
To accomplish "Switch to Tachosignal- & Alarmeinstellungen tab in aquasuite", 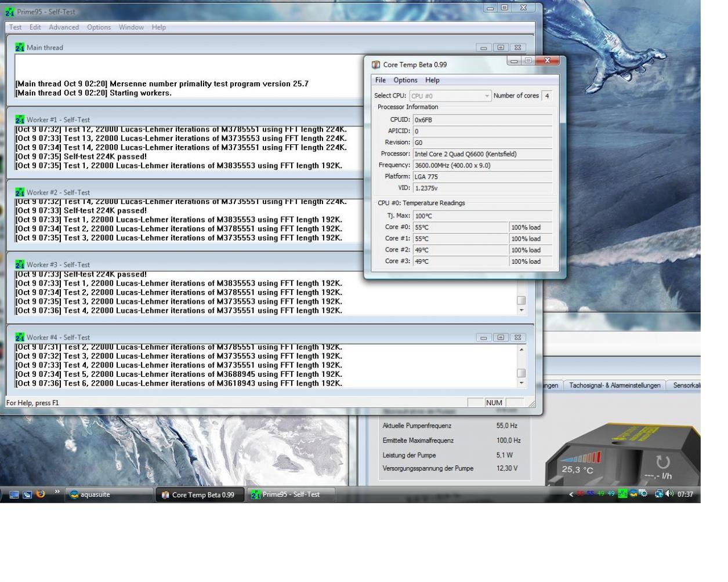I will [x=615, y=385].
